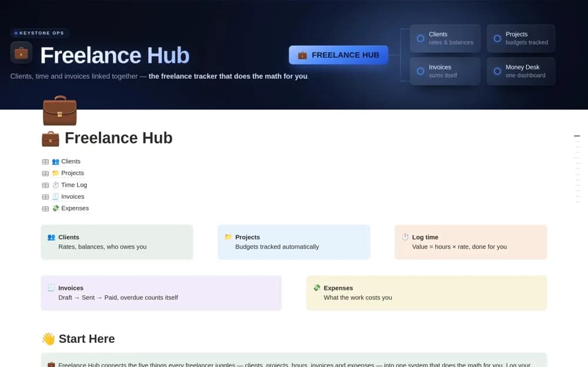Click circle icon on Clients banner card

click(420, 38)
